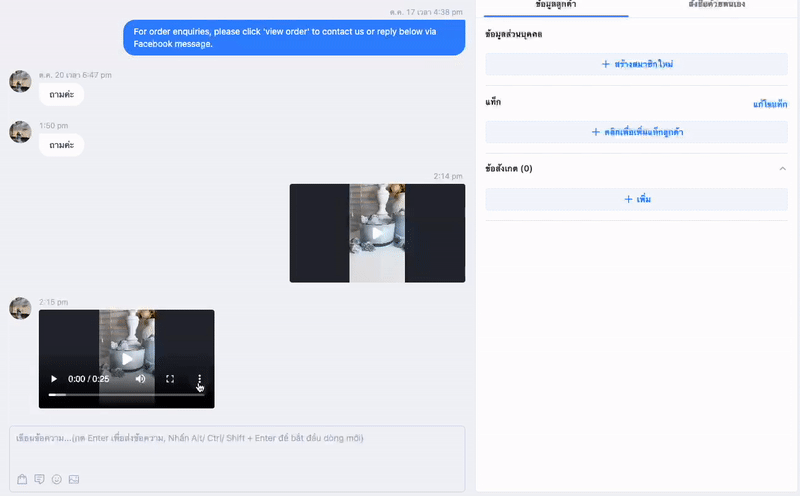Click the video time 0:00 / 0:25
Screen dimensions: 800x496
(x=89, y=379)
